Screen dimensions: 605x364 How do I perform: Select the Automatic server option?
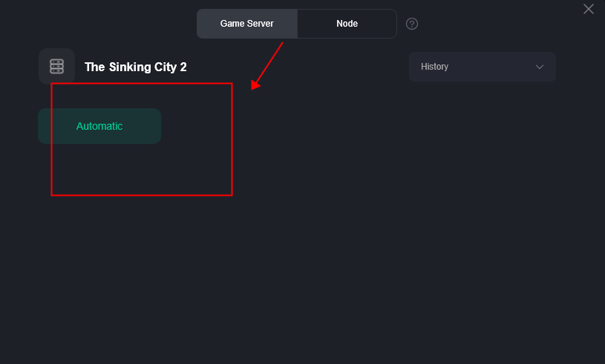[x=99, y=126]
